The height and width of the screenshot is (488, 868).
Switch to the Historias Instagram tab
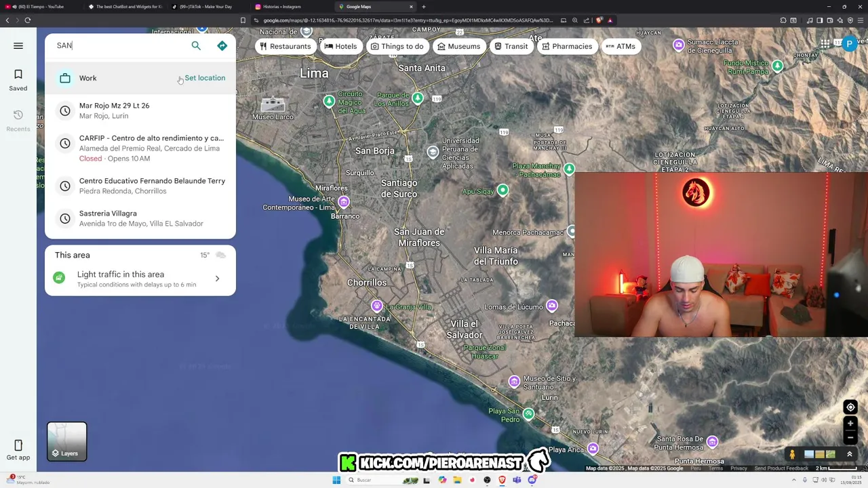tap(292, 7)
